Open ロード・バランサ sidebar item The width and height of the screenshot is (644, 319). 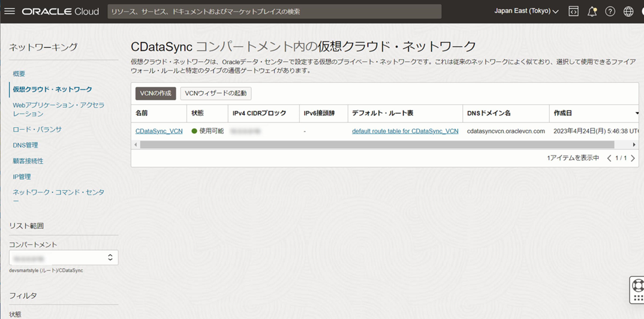tap(37, 130)
